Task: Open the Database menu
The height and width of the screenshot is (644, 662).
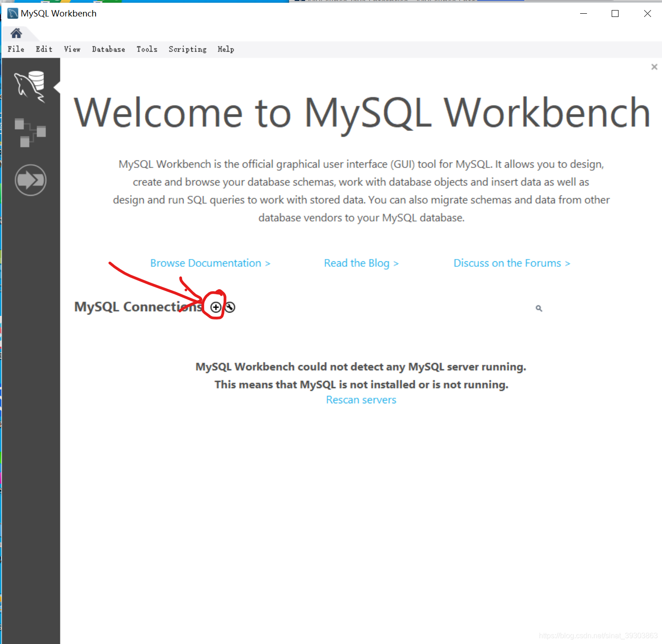Action: [x=108, y=49]
